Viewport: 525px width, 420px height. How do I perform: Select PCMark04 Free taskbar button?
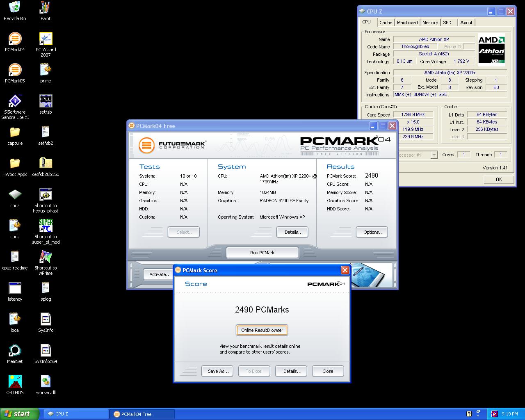tap(142, 414)
